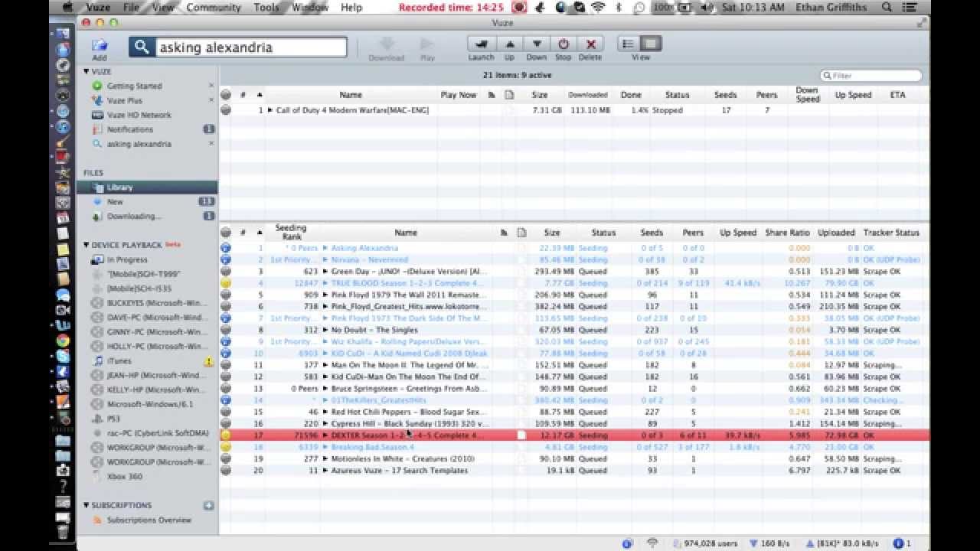Open Subscriptions Overview
This screenshot has width=980, height=551.
click(149, 520)
